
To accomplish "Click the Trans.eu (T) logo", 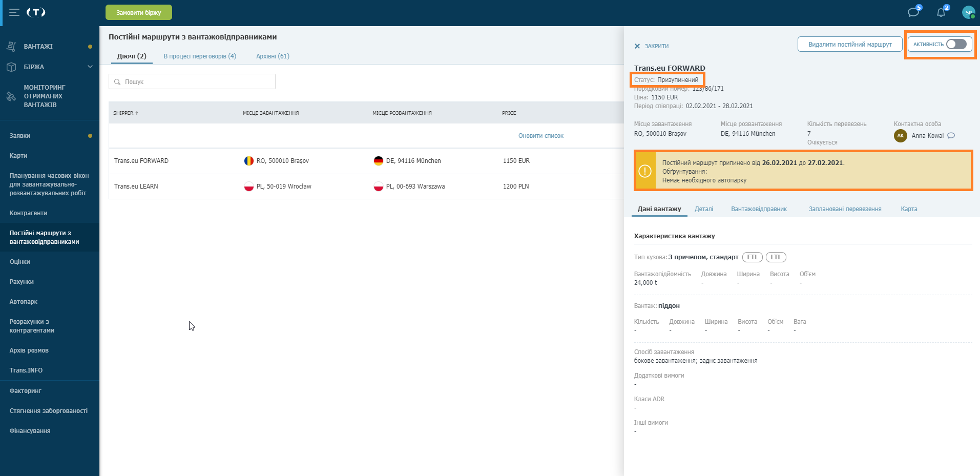I will coord(36,12).
